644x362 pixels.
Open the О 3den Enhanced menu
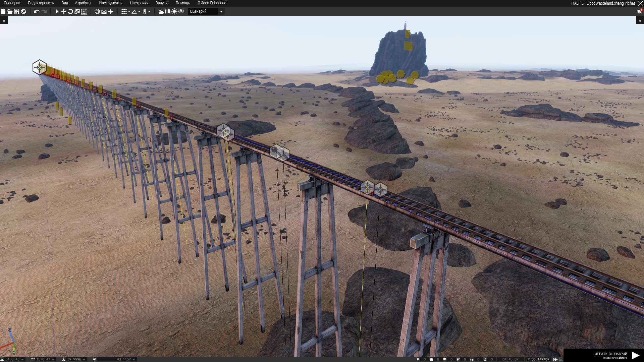pos(212,3)
